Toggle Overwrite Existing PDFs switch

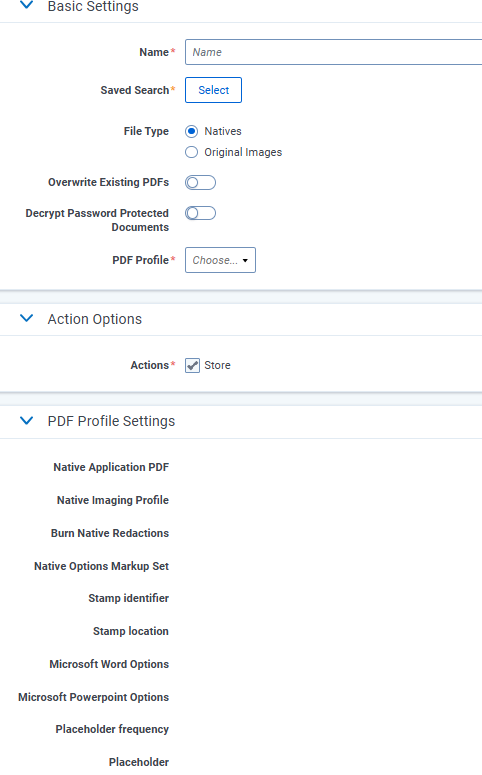coord(200,182)
